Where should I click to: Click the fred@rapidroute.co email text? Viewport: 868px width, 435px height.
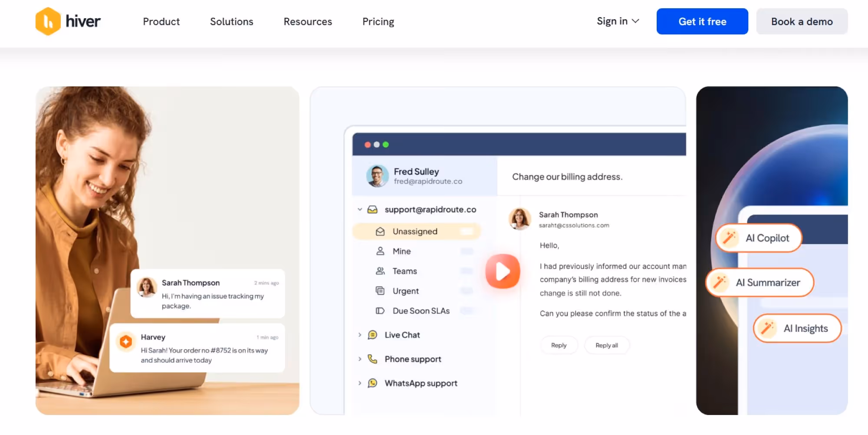tap(428, 181)
